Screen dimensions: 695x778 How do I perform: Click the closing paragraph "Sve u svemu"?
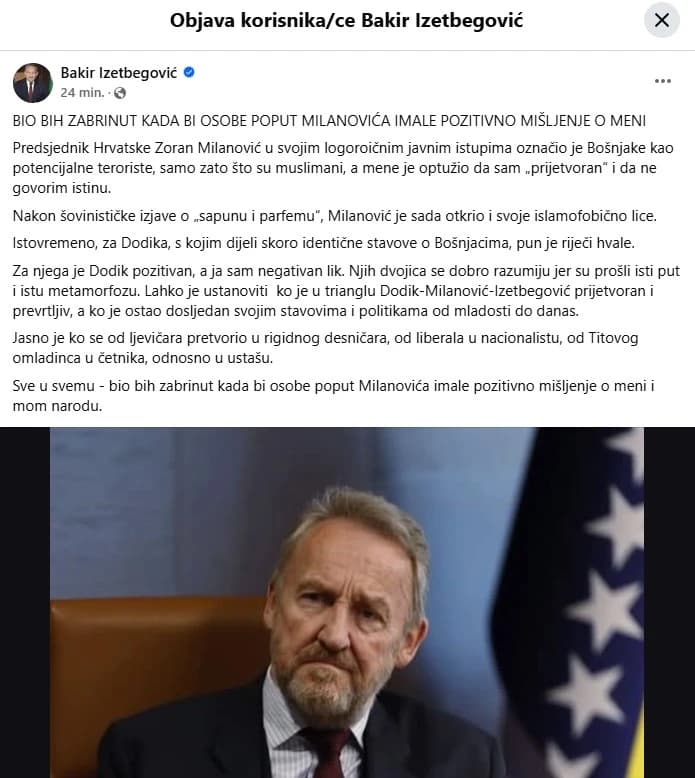[333, 395]
